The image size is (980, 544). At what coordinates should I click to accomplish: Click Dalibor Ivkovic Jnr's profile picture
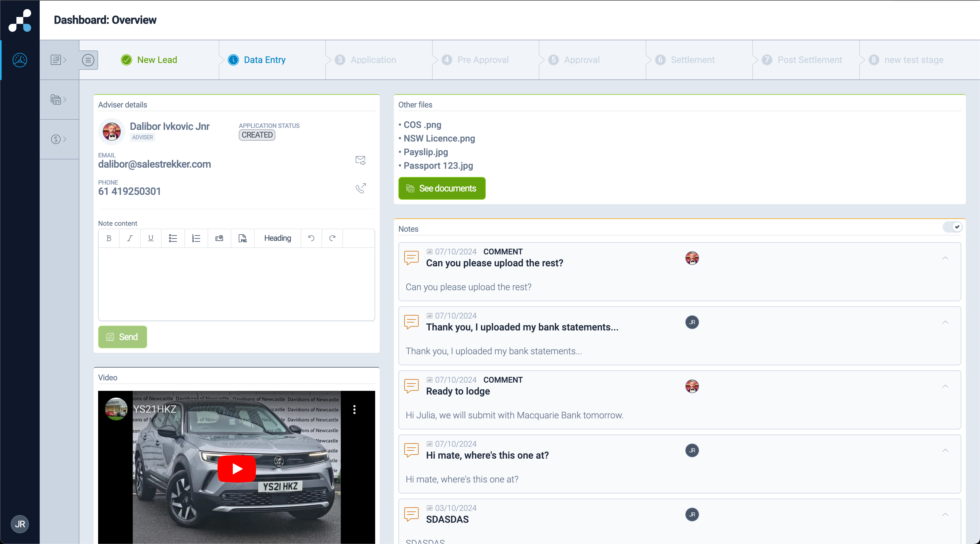(x=111, y=132)
